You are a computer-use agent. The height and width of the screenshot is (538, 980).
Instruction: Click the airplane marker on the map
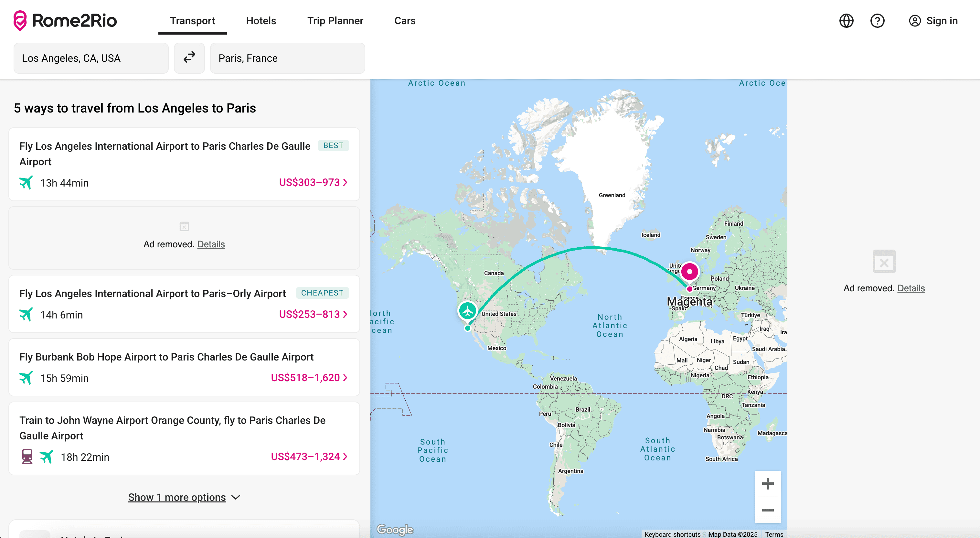[468, 311]
